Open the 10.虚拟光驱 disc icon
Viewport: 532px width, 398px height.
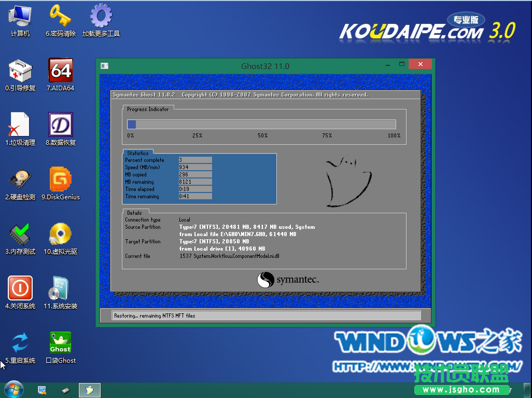point(61,234)
